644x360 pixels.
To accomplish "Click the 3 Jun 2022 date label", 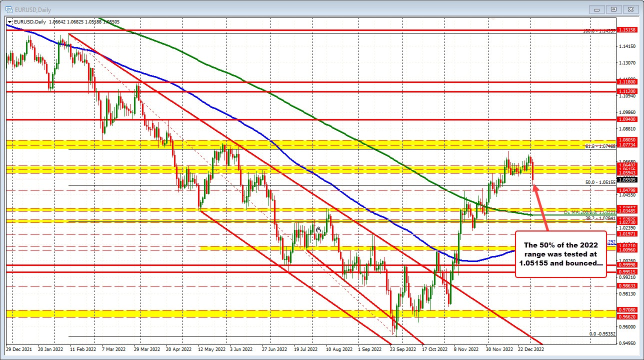I will (x=242, y=349).
